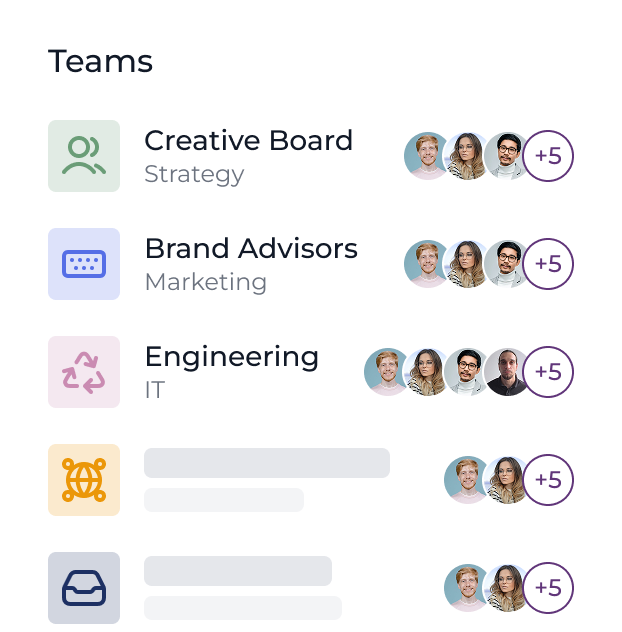This screenshot has height=632, width=622.
Task: Show more Creative Board members (+5)
Action: (x=548, y=156)
